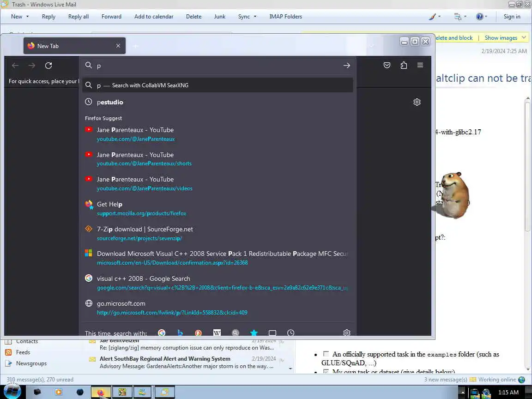Search this time with Bing

tap(180, 332)
